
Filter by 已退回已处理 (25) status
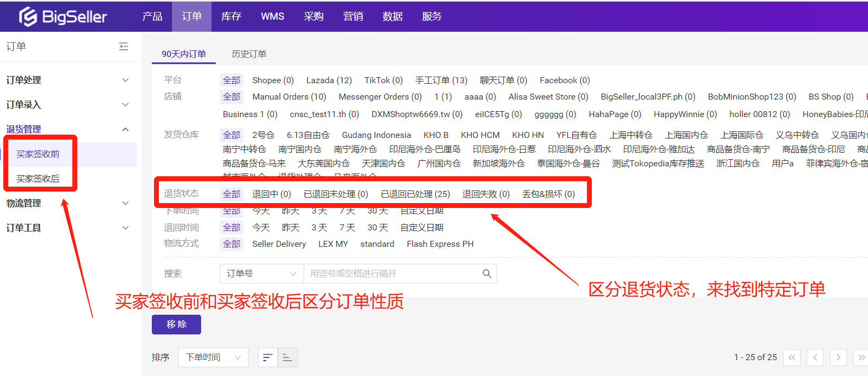pos(415,194)
